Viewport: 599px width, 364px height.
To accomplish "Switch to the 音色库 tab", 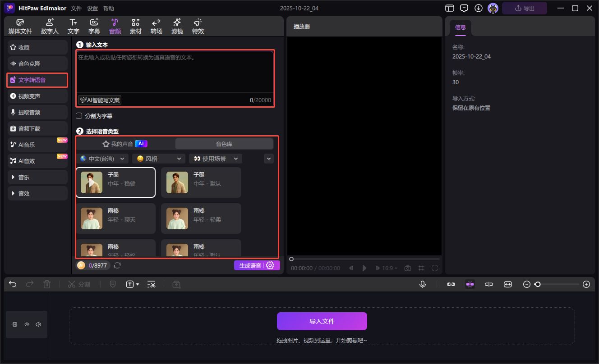I will point(224,144).
